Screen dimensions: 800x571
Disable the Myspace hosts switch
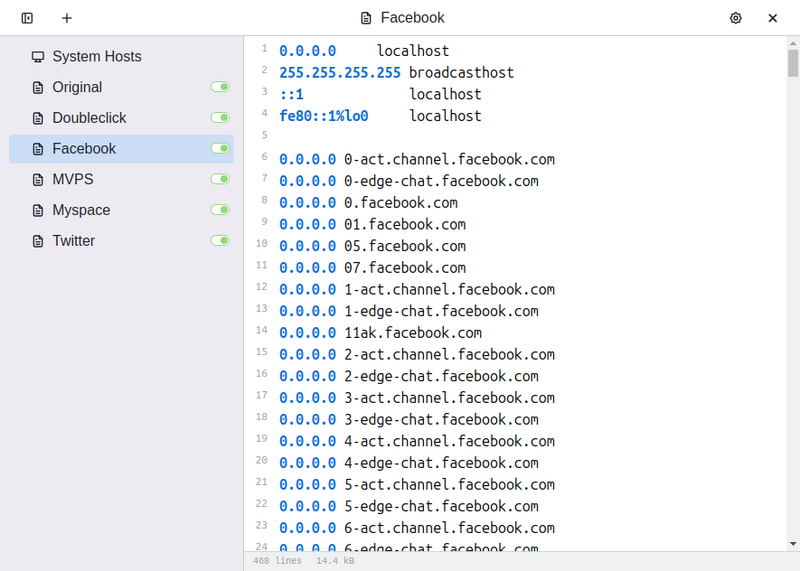point(220,209)
